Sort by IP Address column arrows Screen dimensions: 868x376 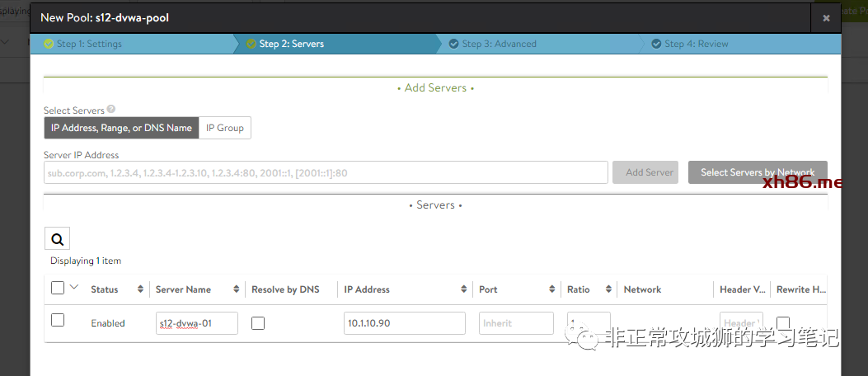click(x=463, y=289)
